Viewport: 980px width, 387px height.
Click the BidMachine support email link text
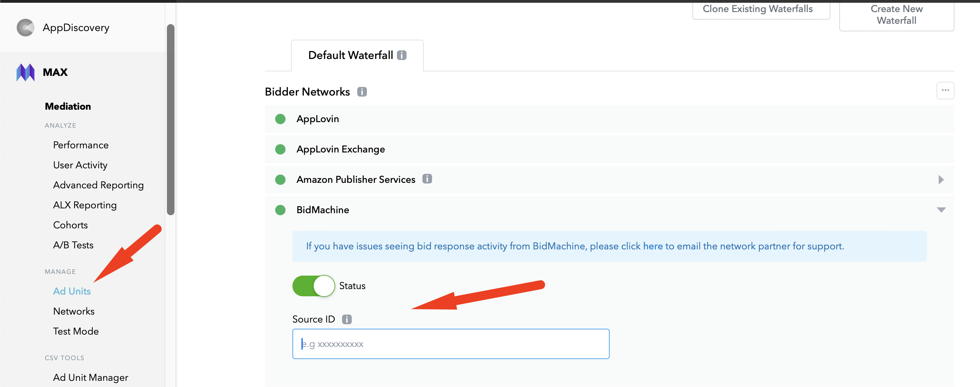pos(652,246)
